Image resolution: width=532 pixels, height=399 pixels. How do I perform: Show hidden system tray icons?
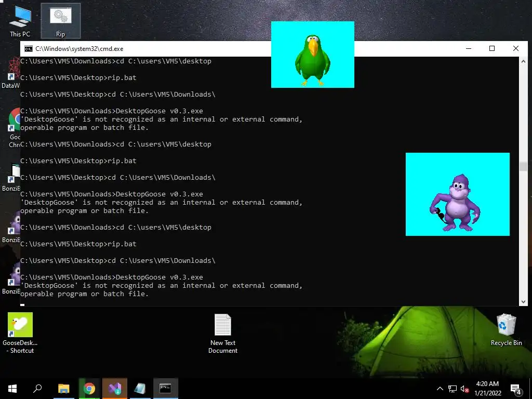point(440,389)
